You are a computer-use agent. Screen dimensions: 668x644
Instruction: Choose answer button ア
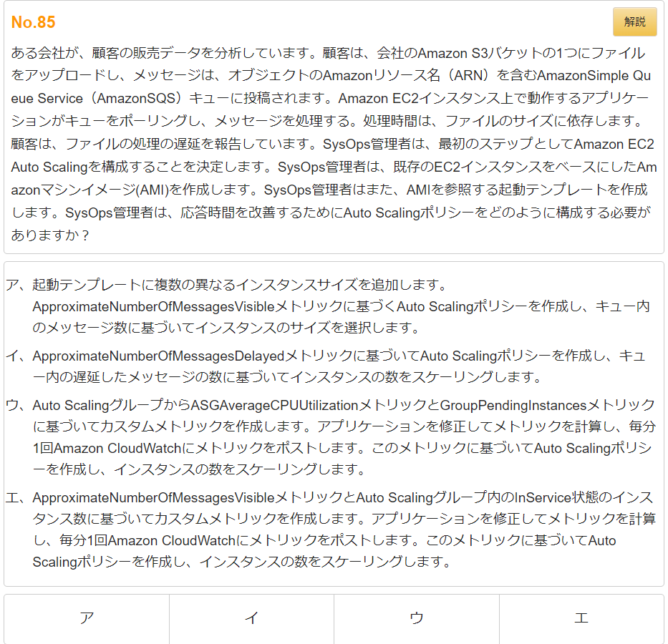[87, 618]
